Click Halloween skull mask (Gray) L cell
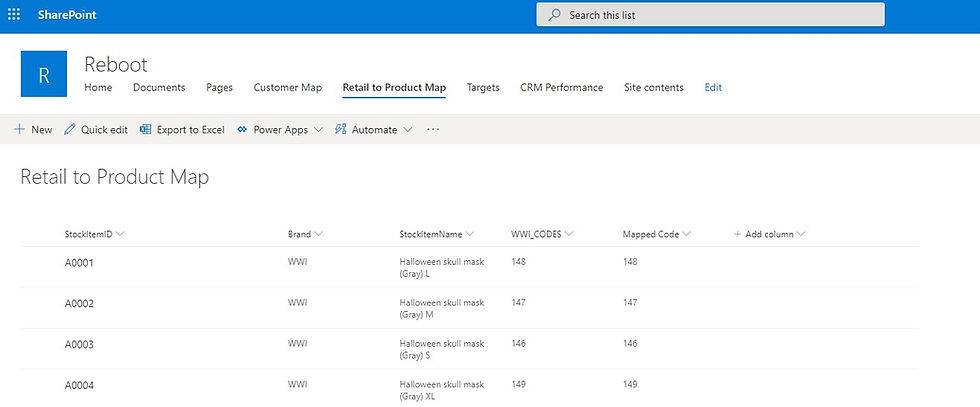 [x=442, y=268]
